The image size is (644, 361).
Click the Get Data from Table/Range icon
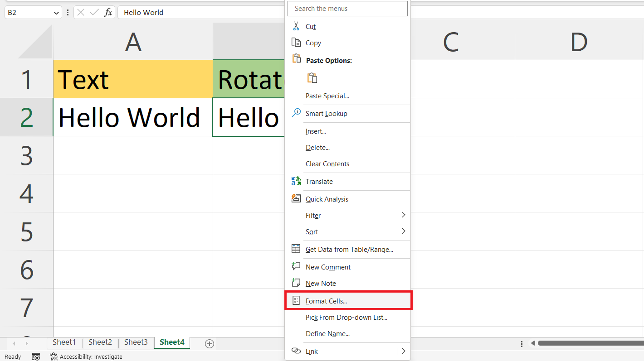pyautogui.click(x=297, y=249)
